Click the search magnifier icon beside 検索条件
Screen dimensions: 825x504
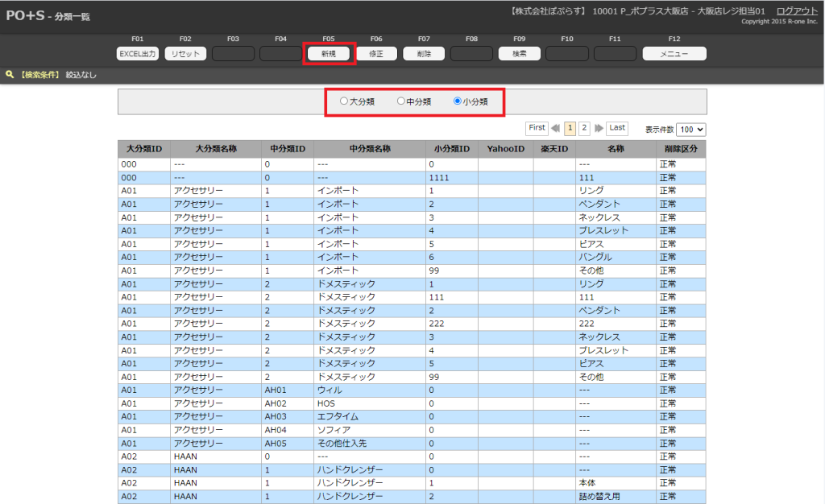10,74
